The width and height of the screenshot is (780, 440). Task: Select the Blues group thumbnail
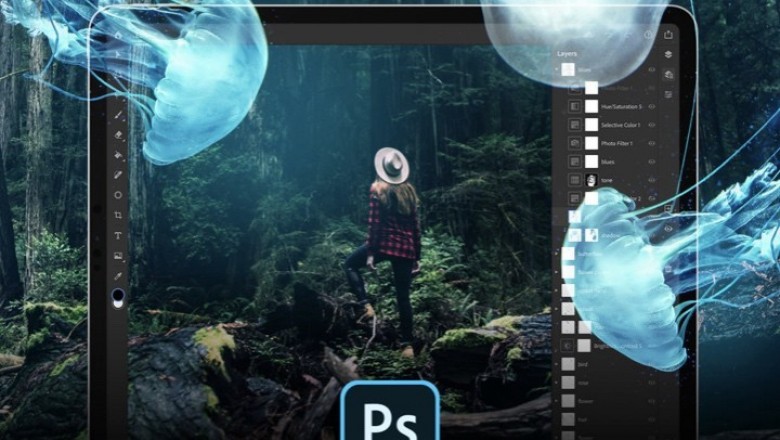(568, 70)
